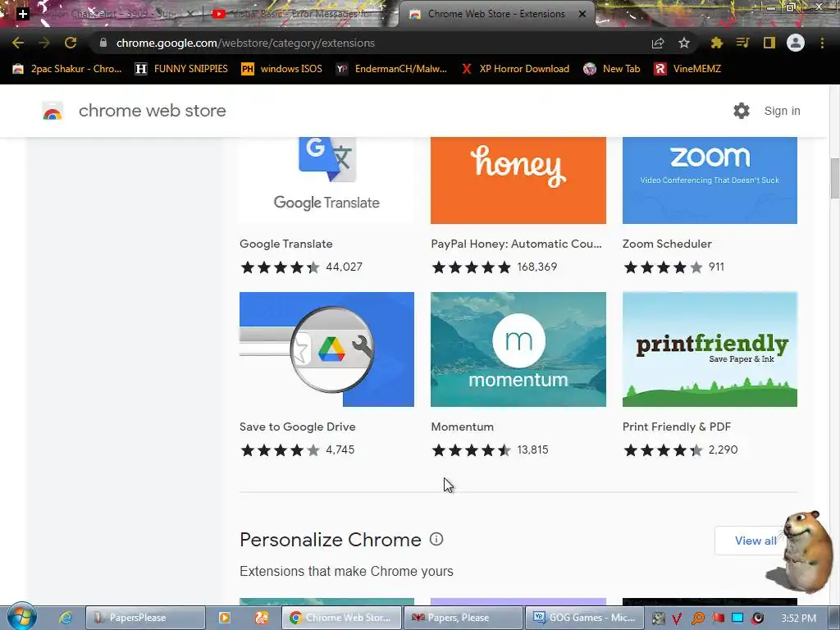Viewport: 840px width, 630px height.
Task: Click the lock icon in the address bar
Action: 103,43
